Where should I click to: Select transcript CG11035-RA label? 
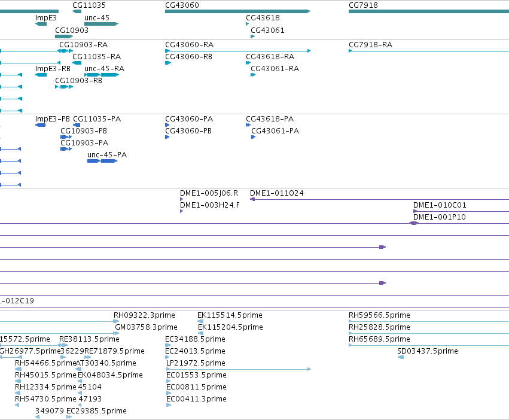[x=97, y=56]
